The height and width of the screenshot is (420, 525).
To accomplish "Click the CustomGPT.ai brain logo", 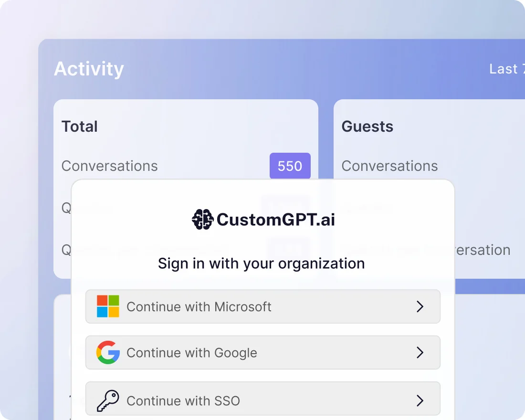I will point(202,220).
